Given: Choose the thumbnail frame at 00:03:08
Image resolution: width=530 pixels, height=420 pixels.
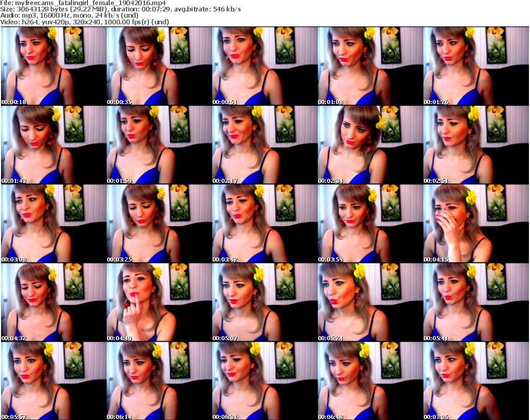Looking at the screenshot, I should pos(54,224).
